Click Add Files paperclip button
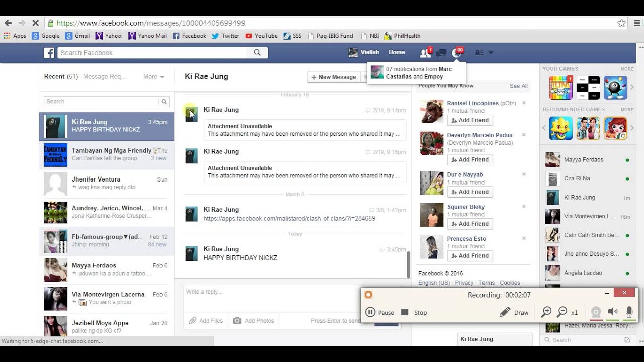644x362 pixels. point(206,321)
